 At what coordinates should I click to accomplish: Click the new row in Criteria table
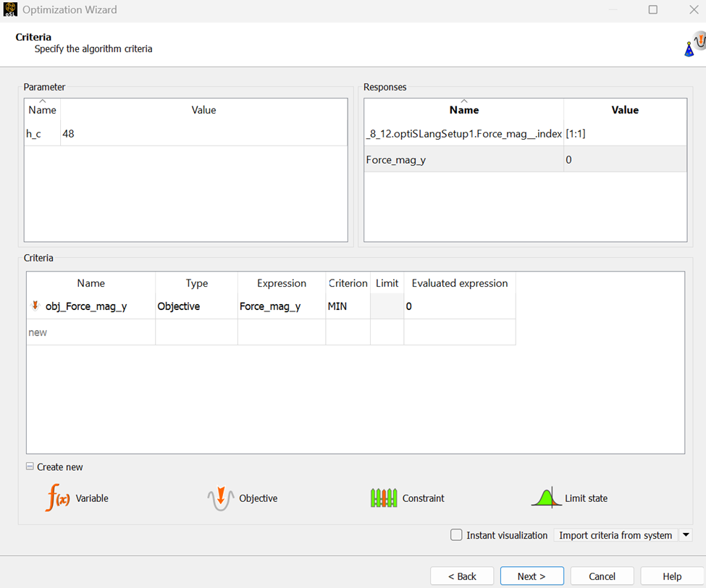(x=91, y=332)
